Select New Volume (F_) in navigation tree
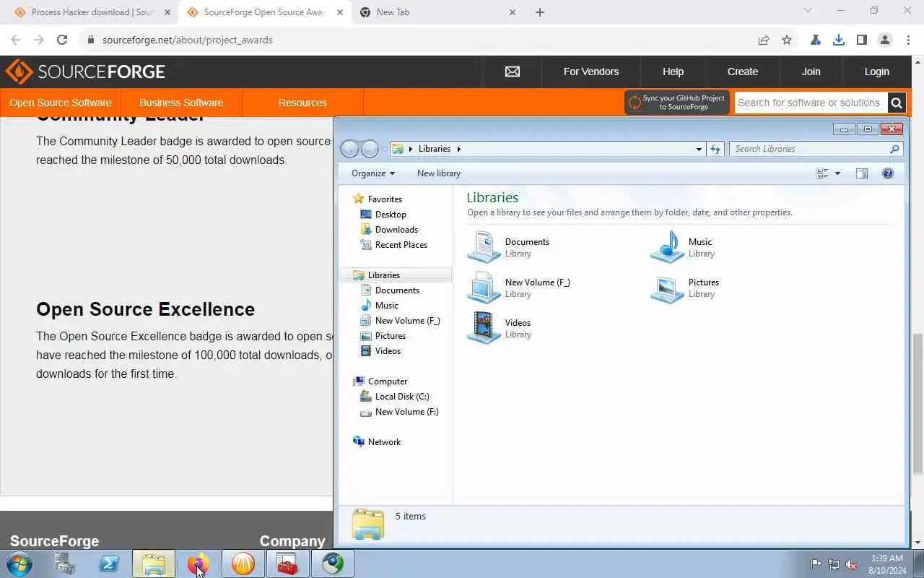924x578 pixels. 407,321
